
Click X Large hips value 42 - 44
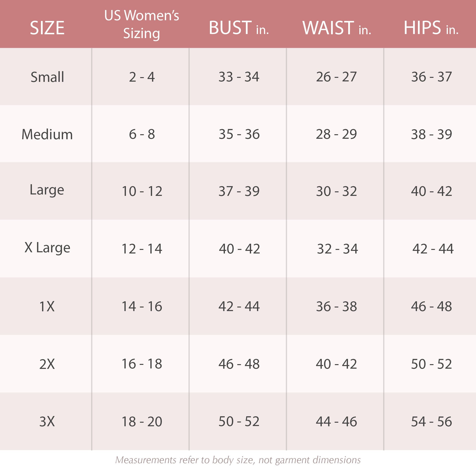click(433, 249)
